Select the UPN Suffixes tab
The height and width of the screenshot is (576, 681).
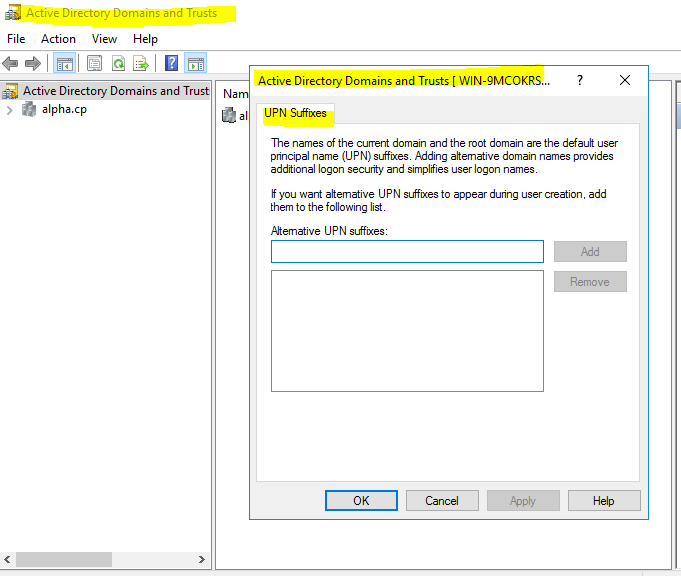point(295,113)
